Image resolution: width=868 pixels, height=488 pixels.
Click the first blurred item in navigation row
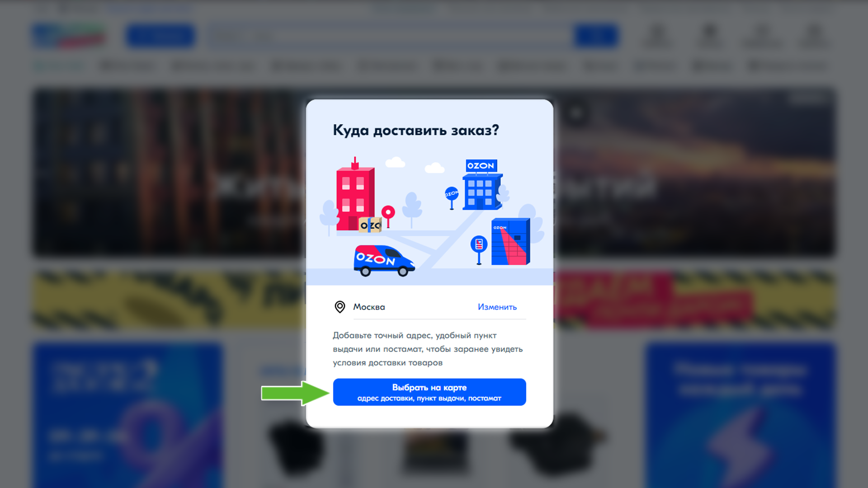click(58, 66)
